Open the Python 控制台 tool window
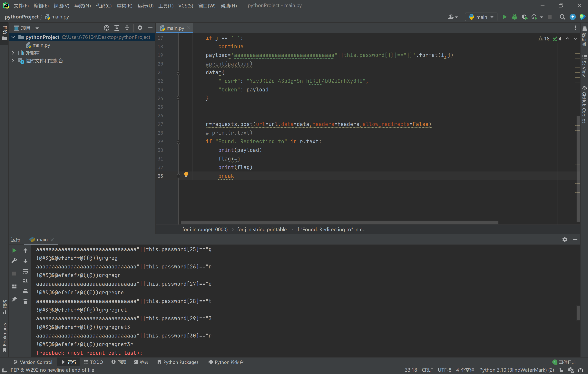 (x=226, y=362)
